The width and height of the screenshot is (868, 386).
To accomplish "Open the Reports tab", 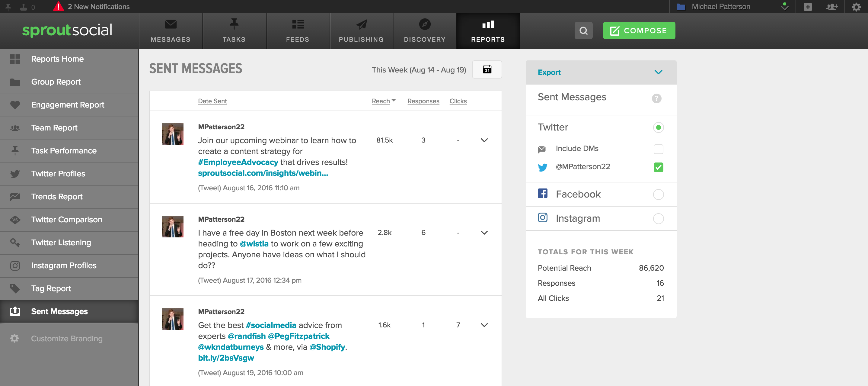I will (488, 31).
